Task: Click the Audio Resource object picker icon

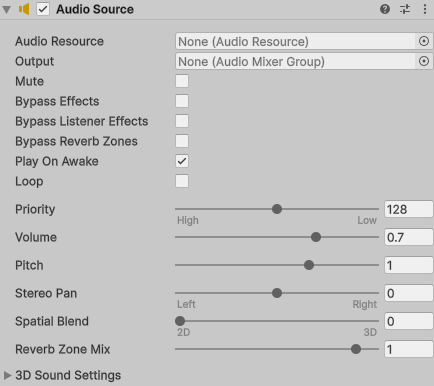Action: click(424, 41)
